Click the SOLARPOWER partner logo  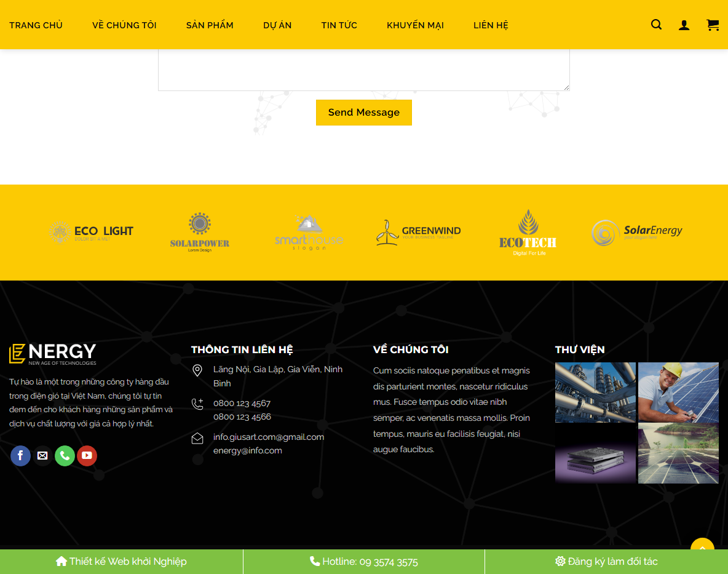199,232
